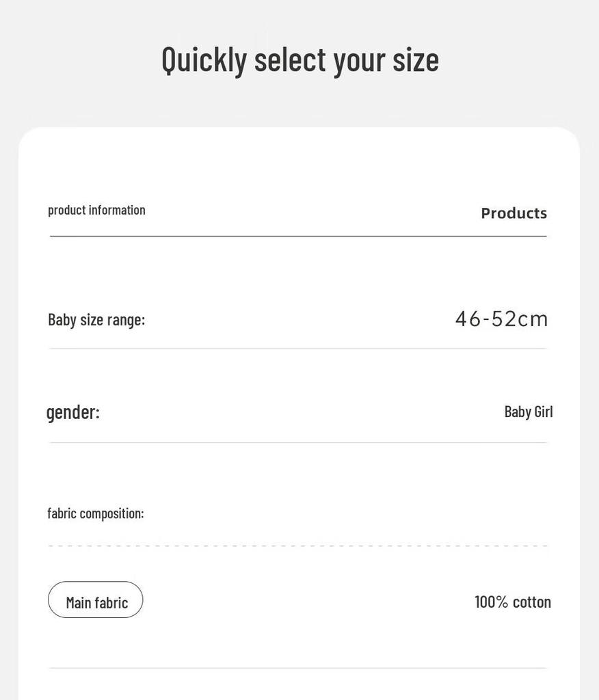Click the word "select" in the heading
The height and width of the screenshot is (700, 599).
tap(290, 59)
